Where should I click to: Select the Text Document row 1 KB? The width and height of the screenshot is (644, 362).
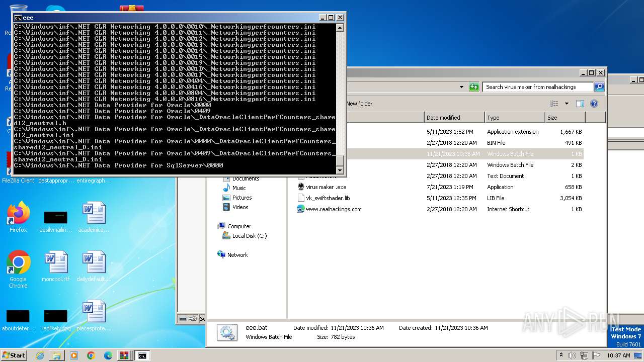point(439,176)
